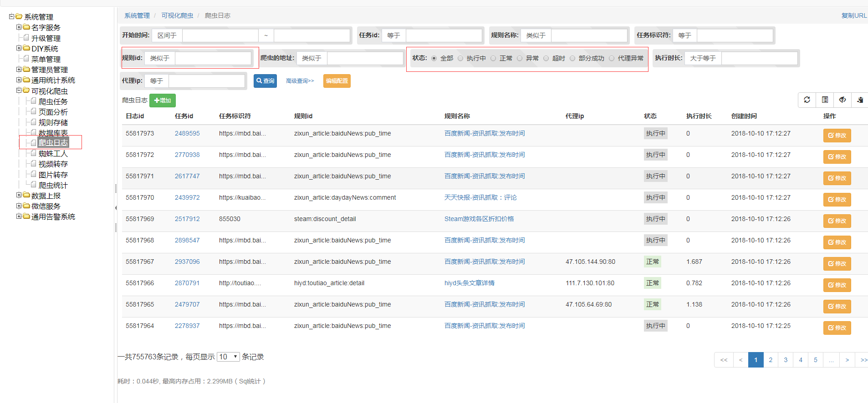This screenshot has height=403, width=868.
Task: Open the 数据库表 menu item
Action: pos(53,133)
